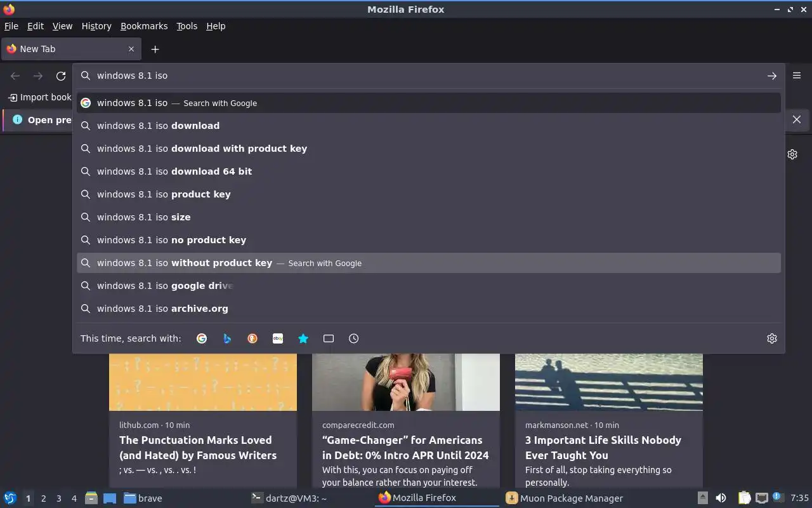
Task: Select 'windows 8.1 iso — Search with Google'
Action: pyautogui.click(x=429, y=103)
